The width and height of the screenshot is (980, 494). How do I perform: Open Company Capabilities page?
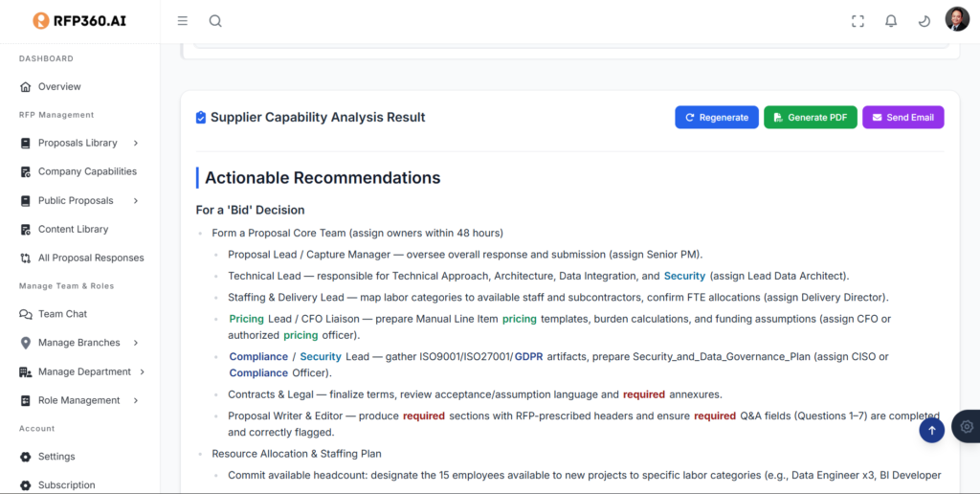(x=86, y=172)
